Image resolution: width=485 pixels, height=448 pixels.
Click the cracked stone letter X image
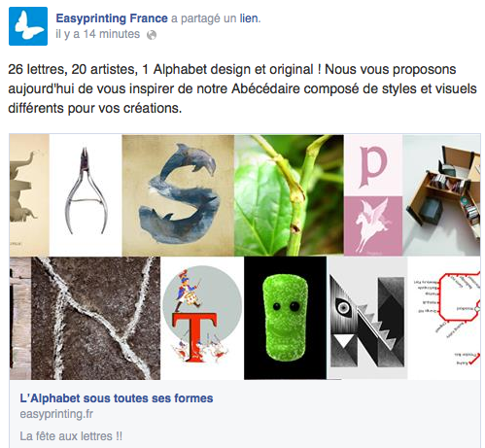[95, 318]
